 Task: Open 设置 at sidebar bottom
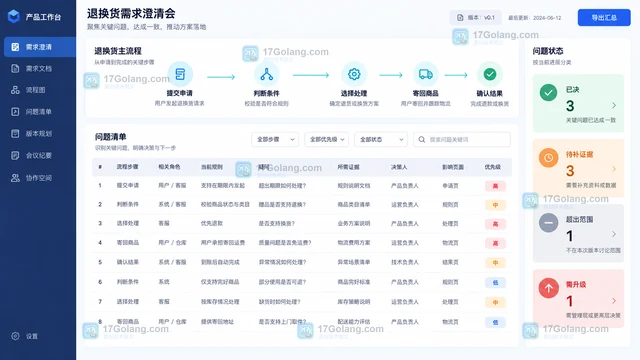[31, 336]
